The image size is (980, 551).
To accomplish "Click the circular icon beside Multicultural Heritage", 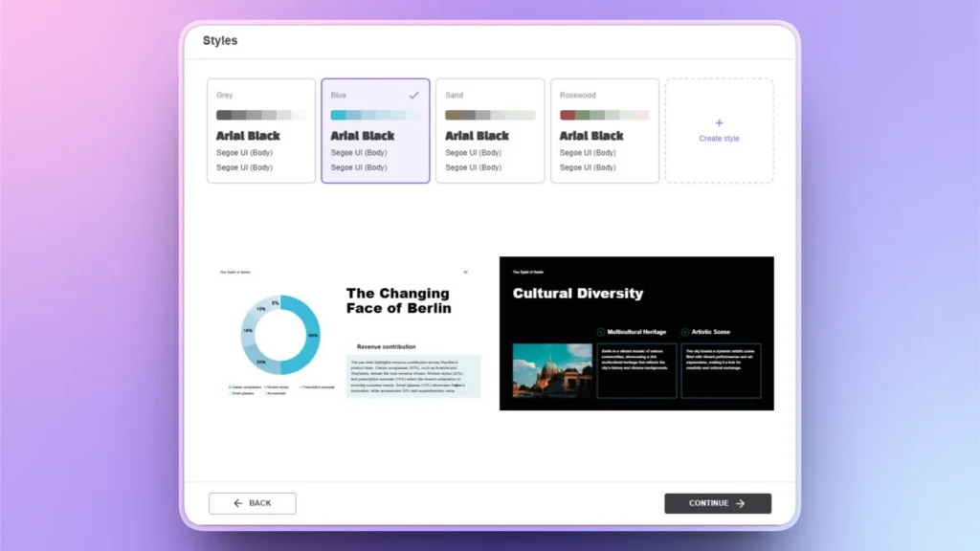I will click(601, 332).
